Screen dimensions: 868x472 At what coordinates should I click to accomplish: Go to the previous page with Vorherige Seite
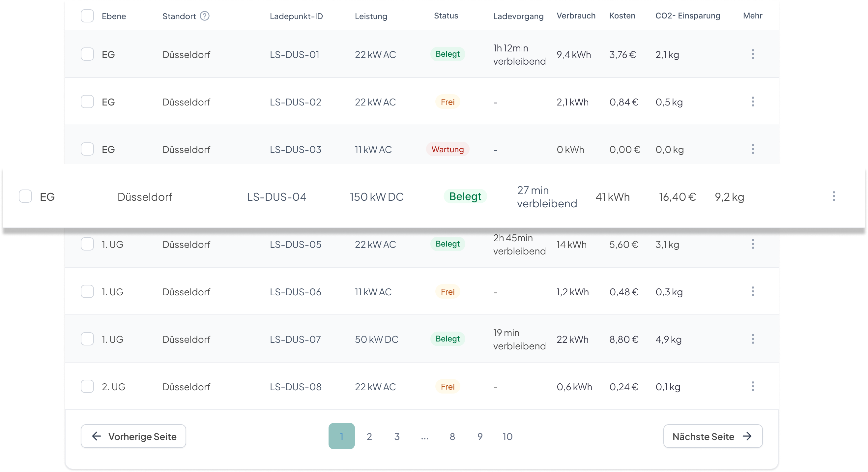coord(133,436)
